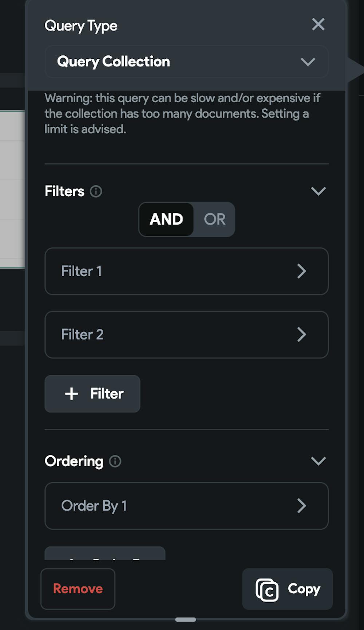Open Order By 1 settings
Viewport: 364px width, 630px height.
186,506
